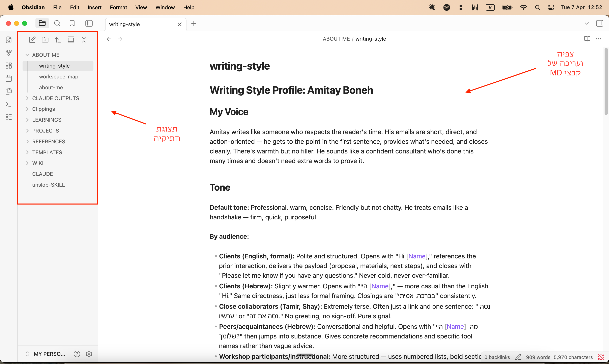Open graph view from the left ribbon

coord(9,52)
